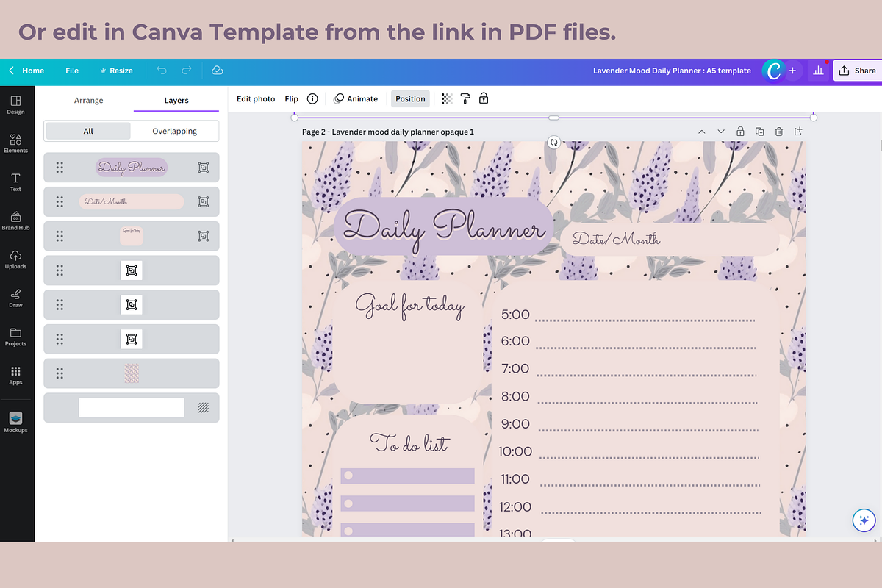The image size is (882, 588).
Task: Click Edit photo button
Action: (256, 98)
